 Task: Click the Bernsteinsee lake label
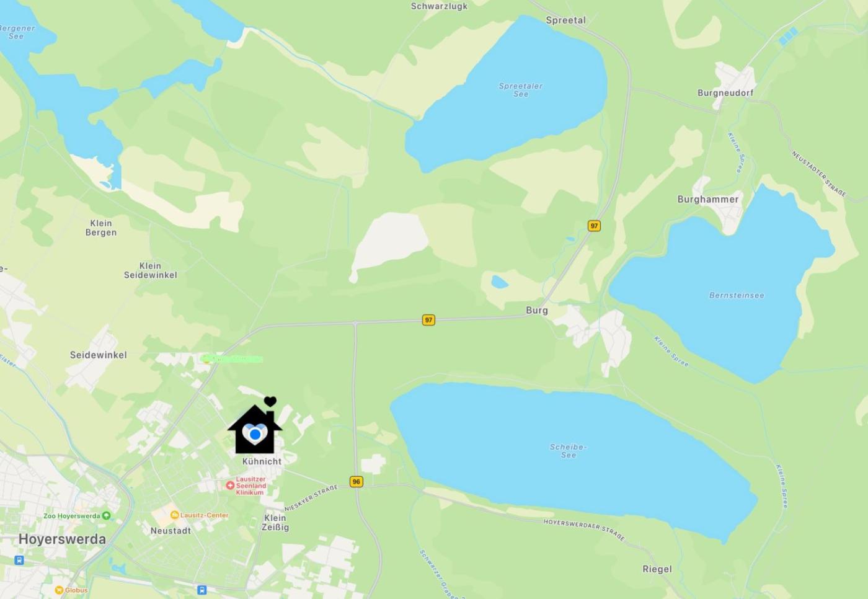coord(737,295)
